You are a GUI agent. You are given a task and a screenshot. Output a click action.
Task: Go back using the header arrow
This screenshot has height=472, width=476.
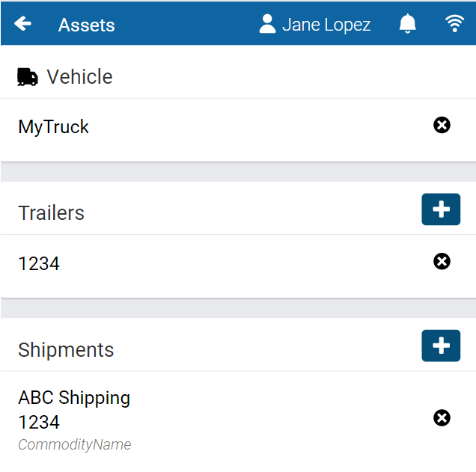23,24
